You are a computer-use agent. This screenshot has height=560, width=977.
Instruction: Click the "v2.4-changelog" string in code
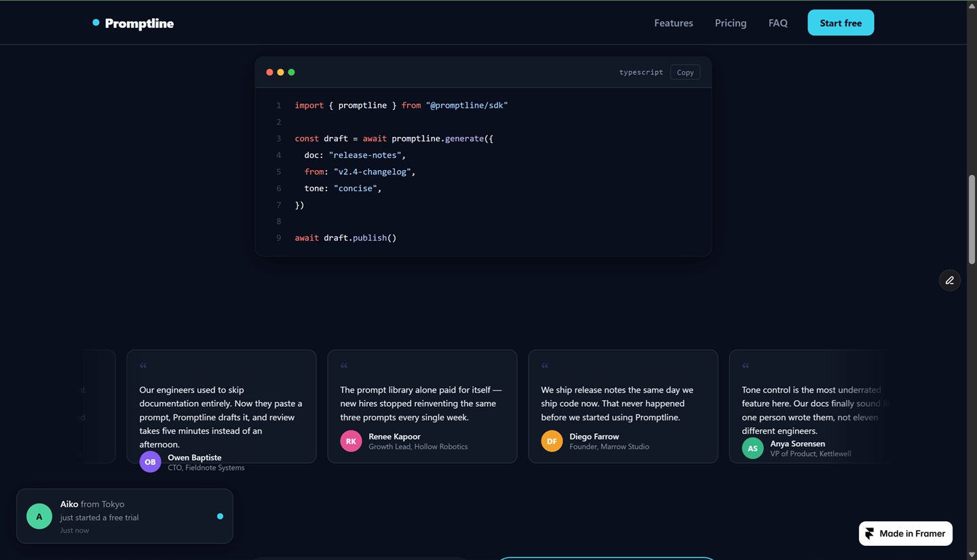point(372,172)
